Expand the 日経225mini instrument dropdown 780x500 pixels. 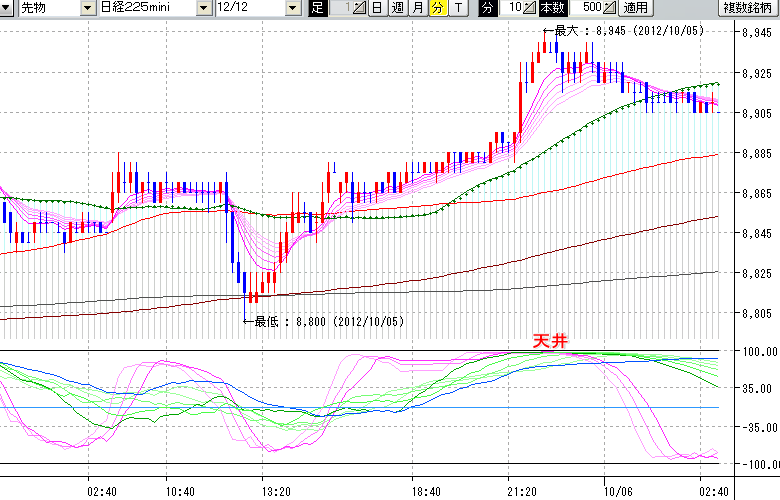tap(205, 8)
